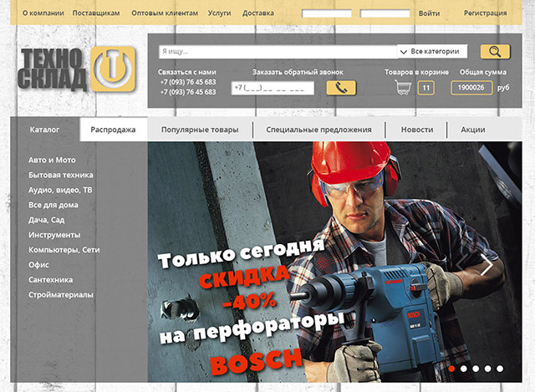Open Авто и Мото category
The height and width of the screenshot is (392, 535).
tap(52, 160)
